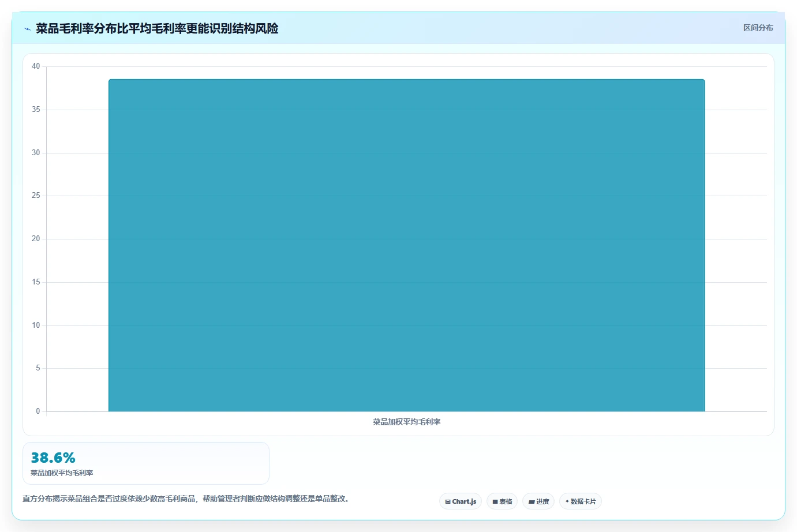Click the teal bar in the chart

[406, 245]
